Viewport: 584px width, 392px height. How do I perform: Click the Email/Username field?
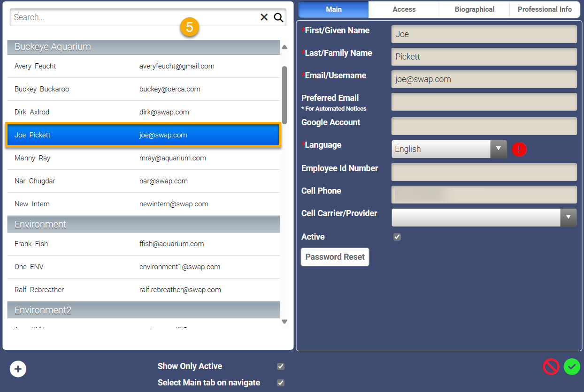click(484, 79)
